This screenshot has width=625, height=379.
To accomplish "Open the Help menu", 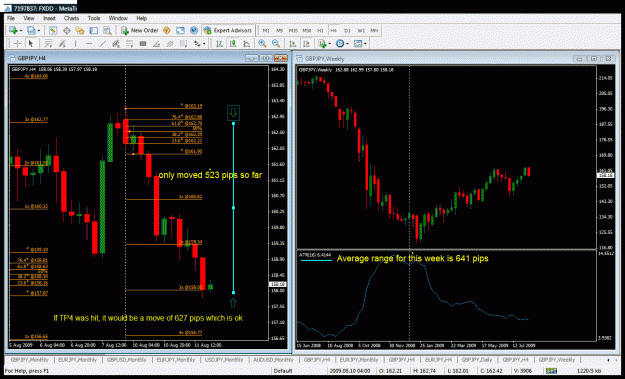I will point(142,18).
